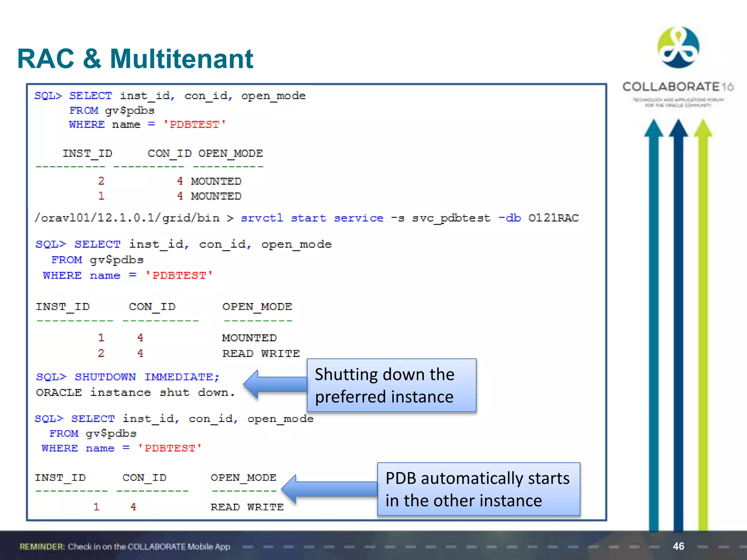Click 'TECHNOLOGY AND APPLICATIONS FORUM' tagline
The height and width of the screenshot is (560, 747).
pos(678,100)
